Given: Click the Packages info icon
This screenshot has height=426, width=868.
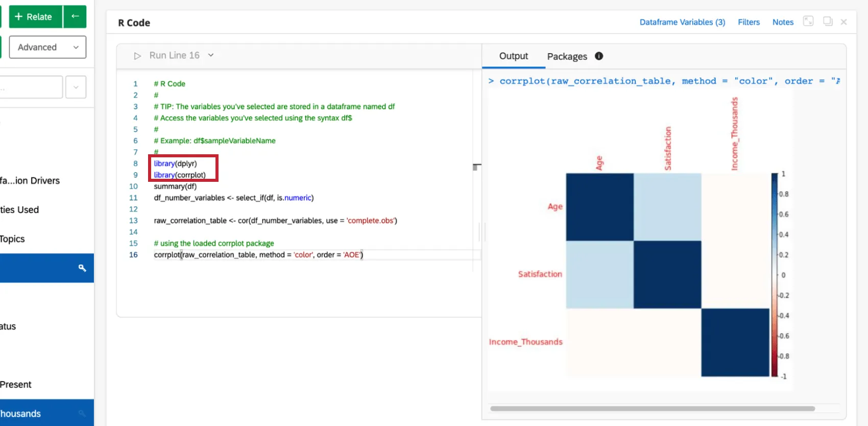Looking at the screenshot, I should [x=599, y=56].
